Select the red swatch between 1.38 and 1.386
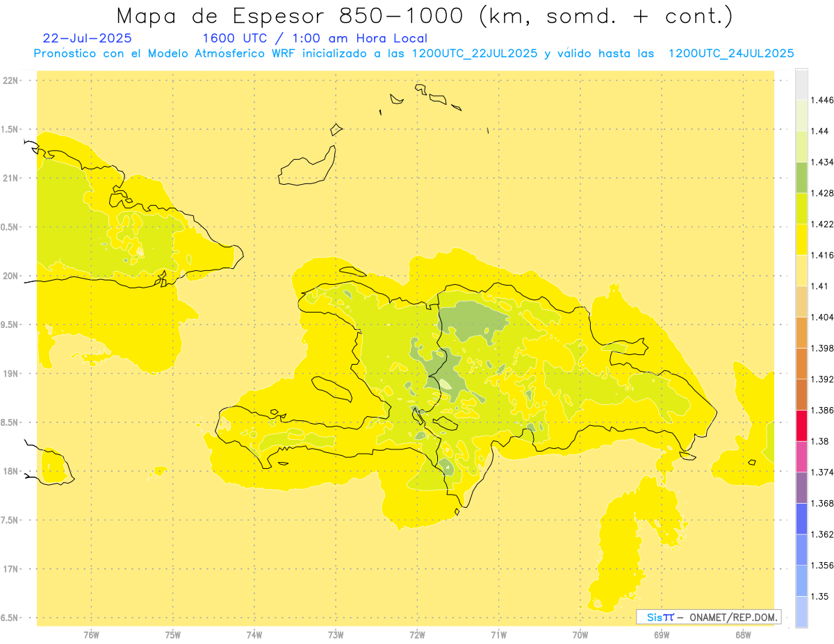The image size is (834, 644). [801, 425]
